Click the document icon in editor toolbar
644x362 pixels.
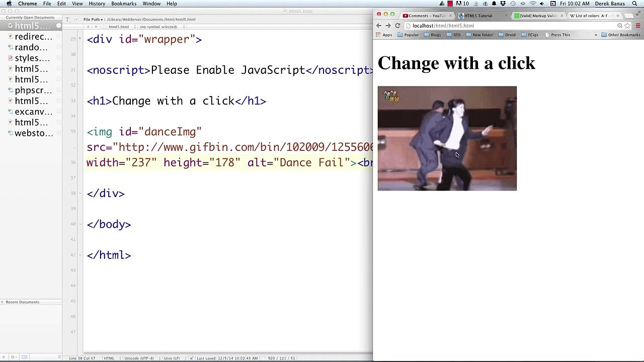(x=76, y=19)
